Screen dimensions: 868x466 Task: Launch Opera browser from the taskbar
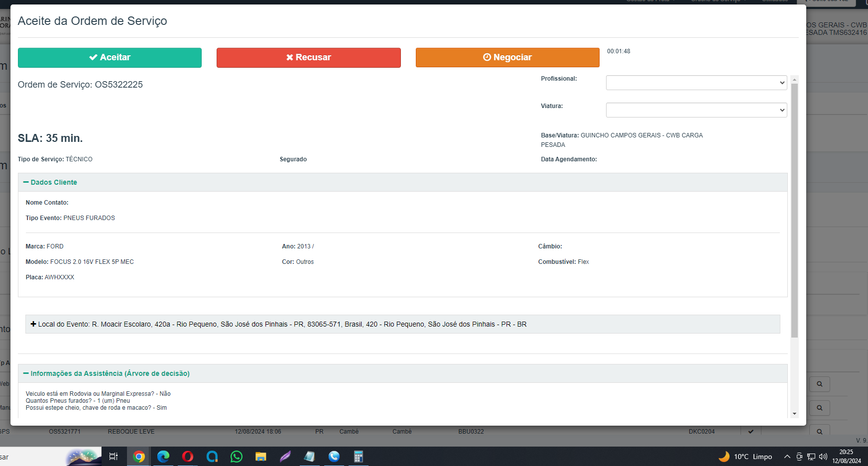click(x=188, y=457)
